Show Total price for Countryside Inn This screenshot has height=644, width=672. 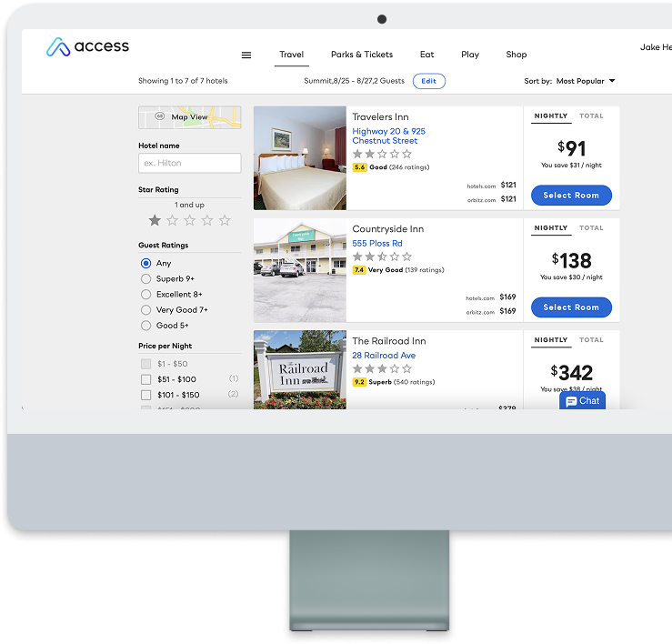591,228
